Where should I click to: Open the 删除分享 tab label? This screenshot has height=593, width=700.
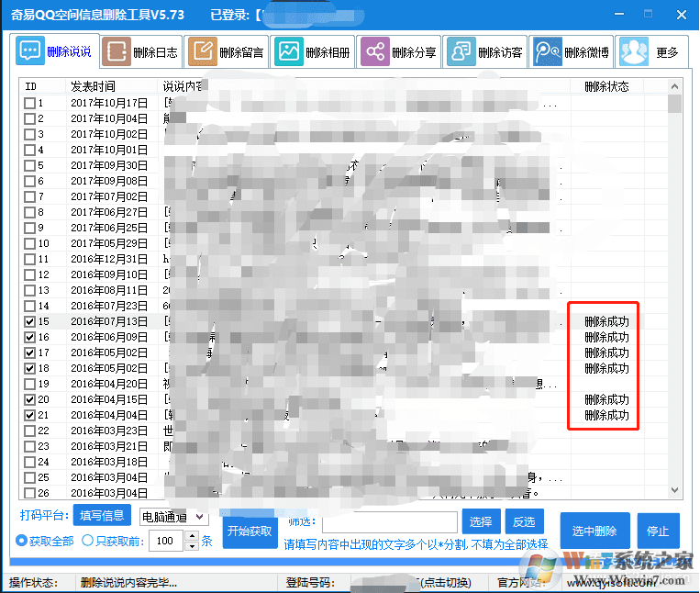click(x=414, y=52)
